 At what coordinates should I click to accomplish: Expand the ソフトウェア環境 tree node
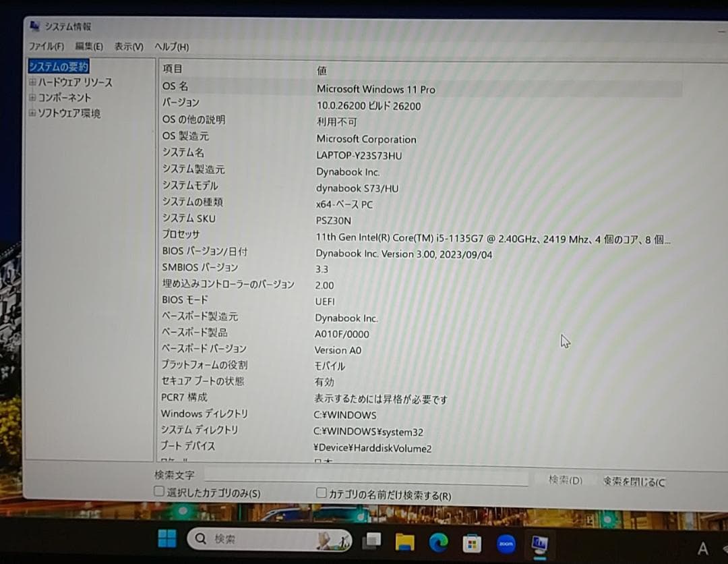click(32, 113)
